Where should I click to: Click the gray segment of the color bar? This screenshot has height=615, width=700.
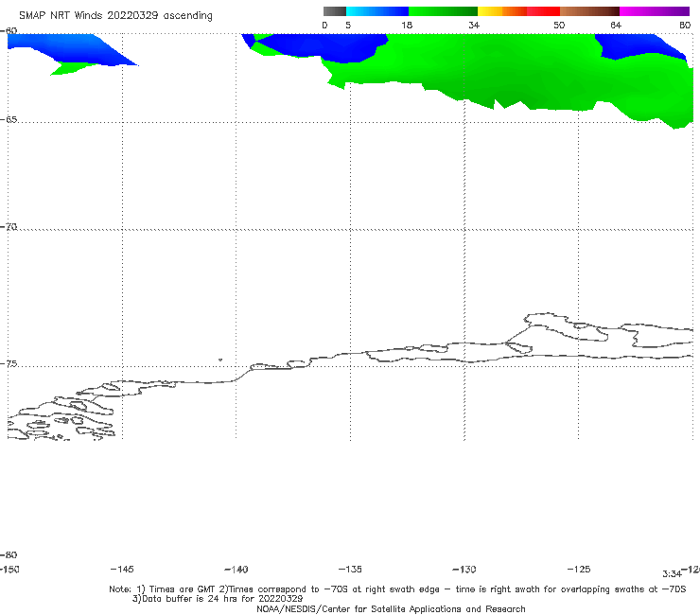[335, 11]
